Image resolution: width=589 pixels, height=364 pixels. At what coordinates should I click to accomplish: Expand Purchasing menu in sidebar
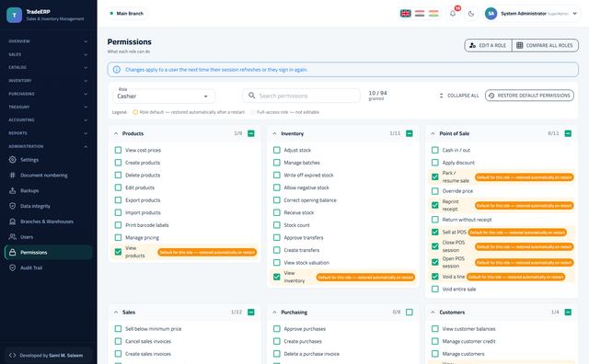point(48,94)
